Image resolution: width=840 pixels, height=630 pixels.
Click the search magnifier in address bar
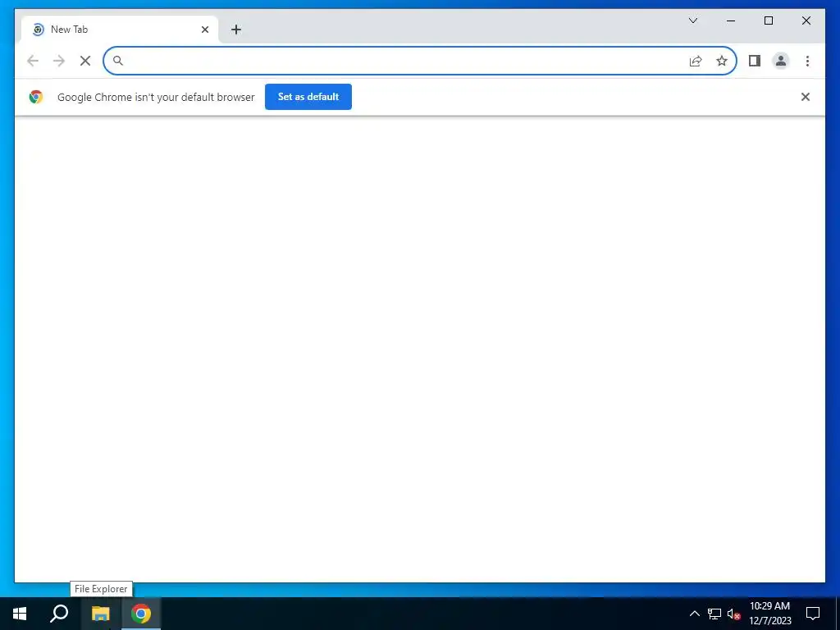coord(118,61)
